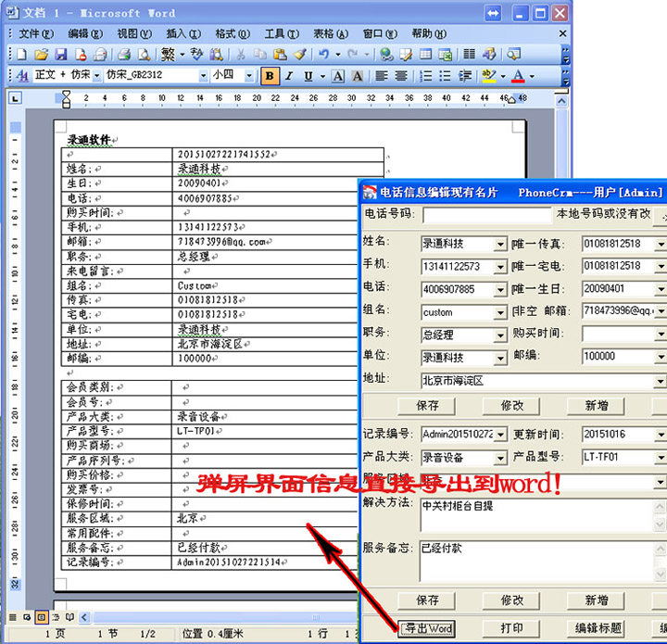Click the Cut scissors icon
Viewport: 667px width, 644px height.
click(x=240, y=55)
